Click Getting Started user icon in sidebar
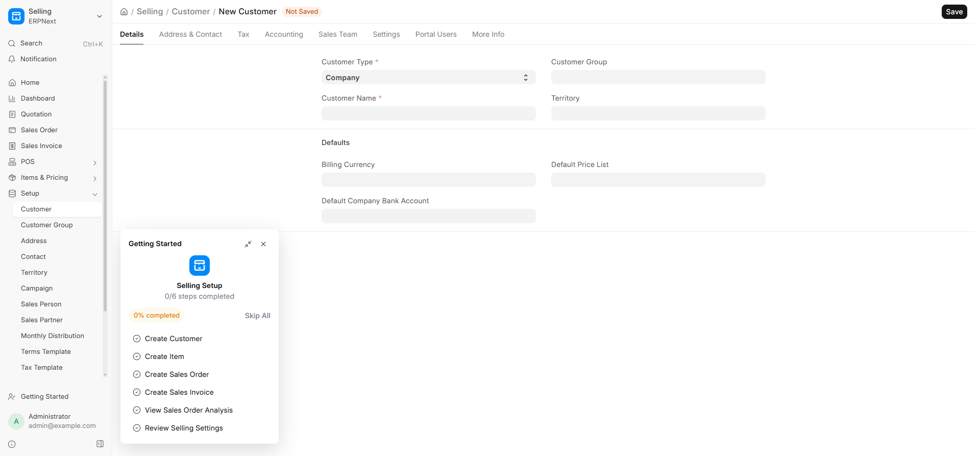Screen dimensions: 980x456 point(12,397)
